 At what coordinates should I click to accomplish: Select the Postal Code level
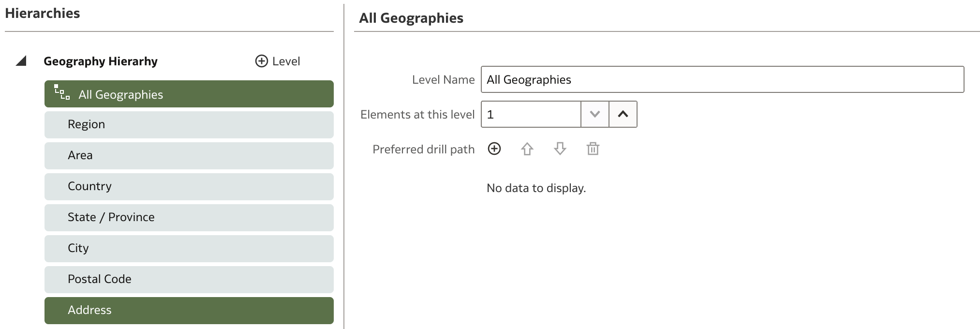tap(189, 280)
